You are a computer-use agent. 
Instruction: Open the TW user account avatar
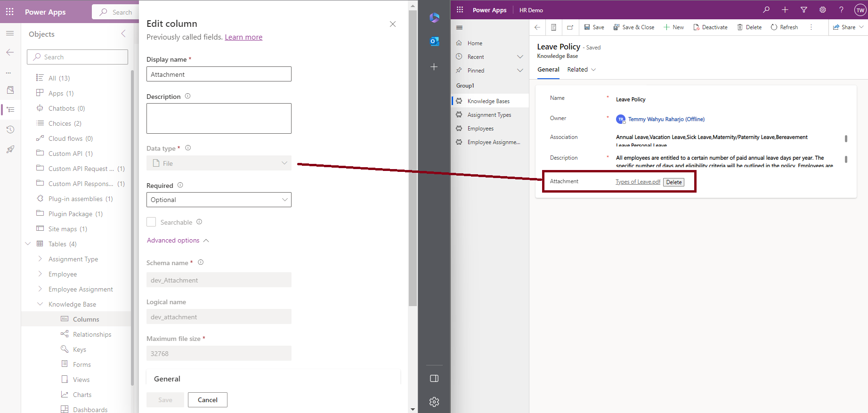click(x=860, y=10)
